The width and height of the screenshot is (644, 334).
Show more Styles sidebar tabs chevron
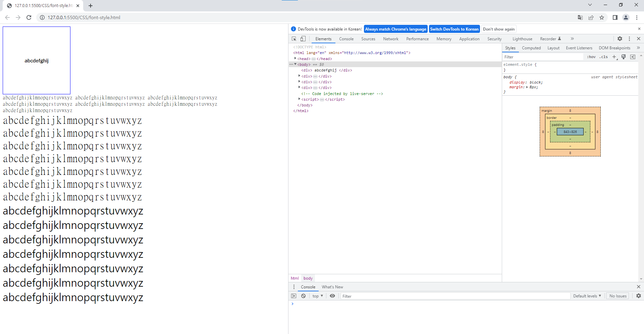(x=638, y=48)
